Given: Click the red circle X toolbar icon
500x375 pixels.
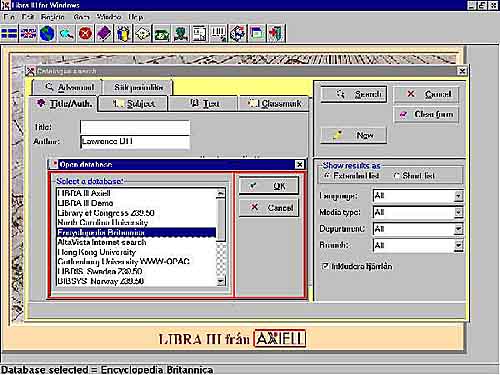Looking at the screenshot, I should click(85, 34).
